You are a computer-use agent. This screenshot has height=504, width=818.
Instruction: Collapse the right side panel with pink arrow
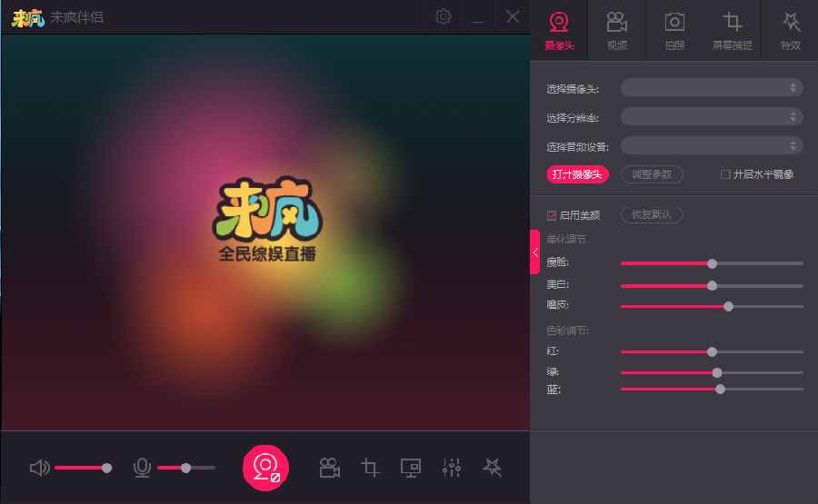click(535, 252)
